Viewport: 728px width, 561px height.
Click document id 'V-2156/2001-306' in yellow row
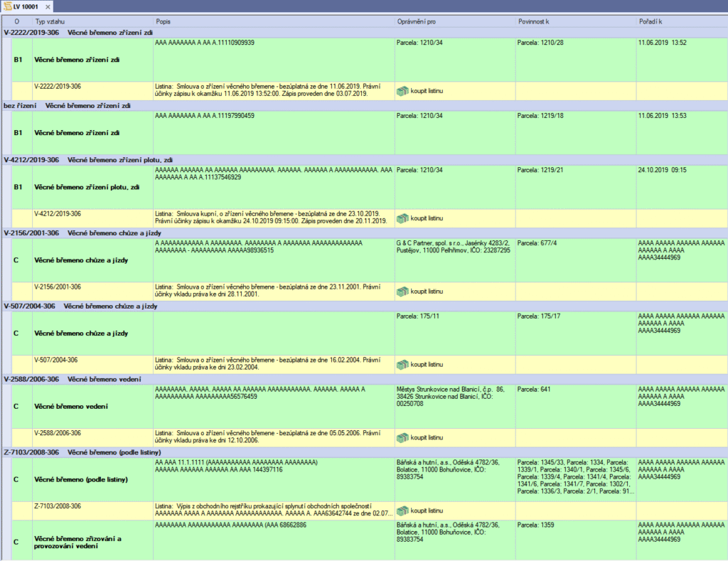pyautogui.click(x=58, y=287)
